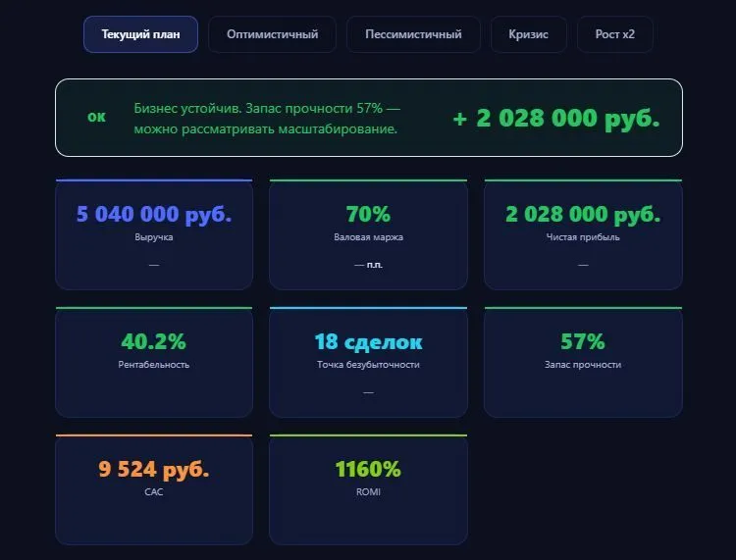Click the 'Рентабельность' label
The image size is (736, 560).
click(x=154, y=365)
